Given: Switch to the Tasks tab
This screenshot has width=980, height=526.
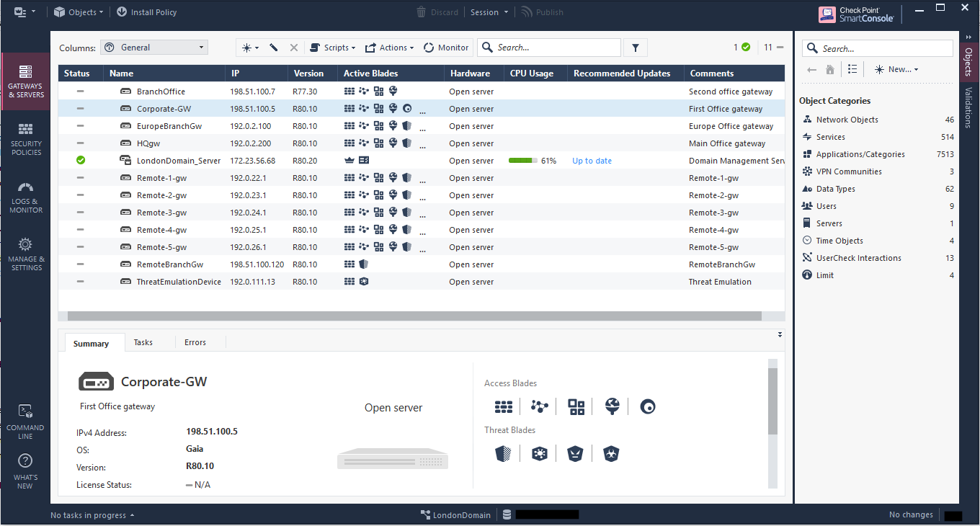Looking at the screenshot, I should (x=143, y=342).
